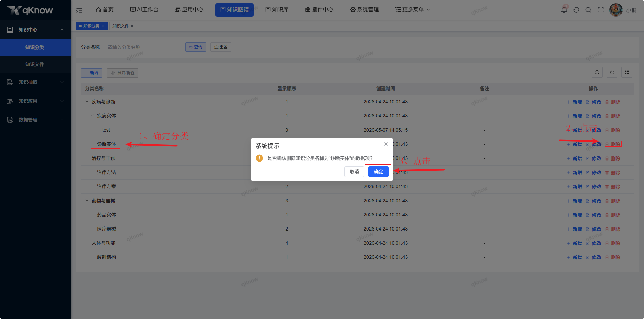Add child under 疾病与诊断 row
This screenshot has width=644, height=319.
point(574,102)
